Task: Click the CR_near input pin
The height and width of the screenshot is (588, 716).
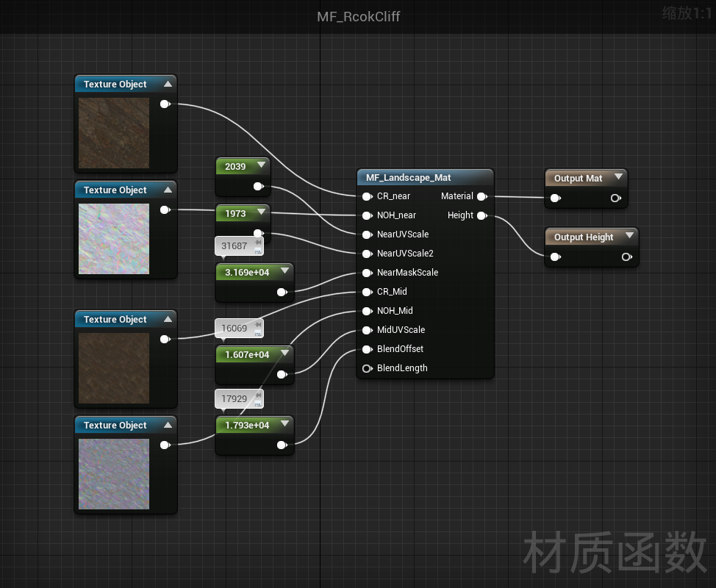Action: pyautogui.click(x=367, y=197)
